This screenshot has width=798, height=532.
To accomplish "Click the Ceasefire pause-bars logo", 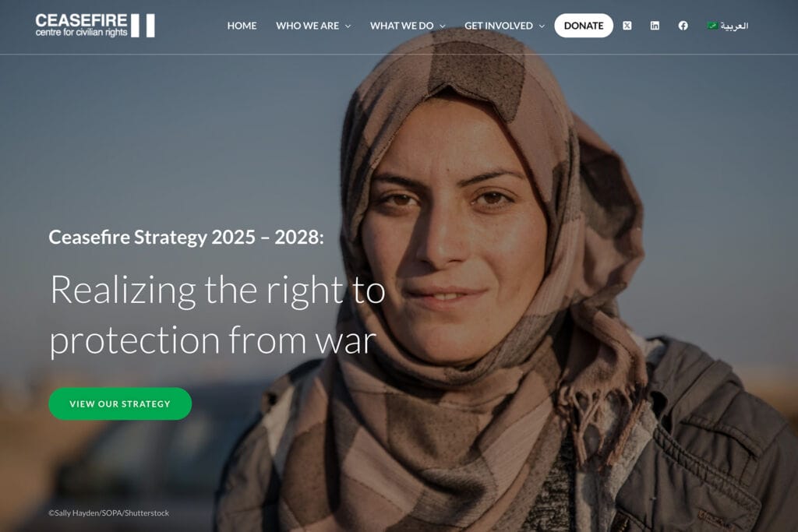I will [143, 26].
